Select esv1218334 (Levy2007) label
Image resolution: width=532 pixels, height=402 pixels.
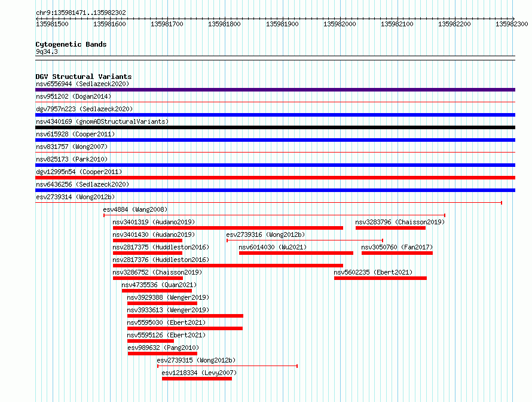[x=199, y=373]
